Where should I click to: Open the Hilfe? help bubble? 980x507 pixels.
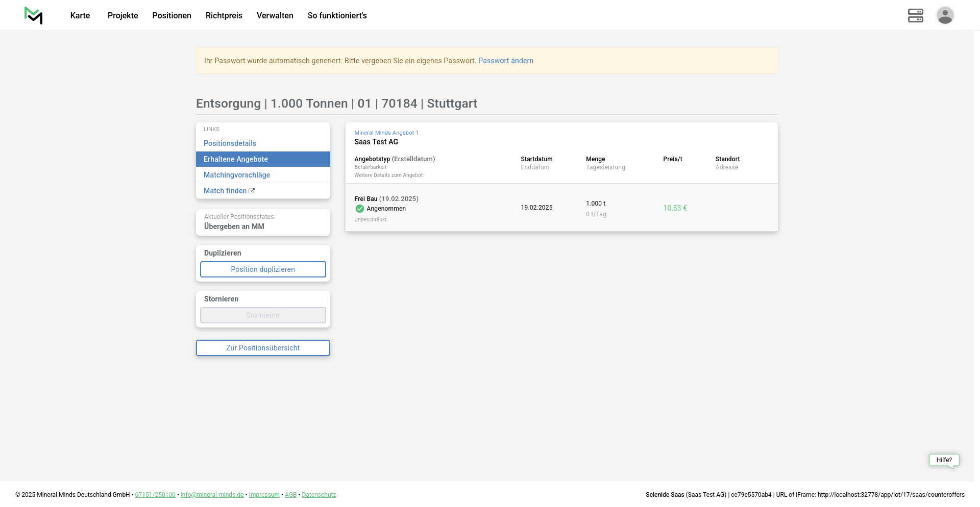943,460
